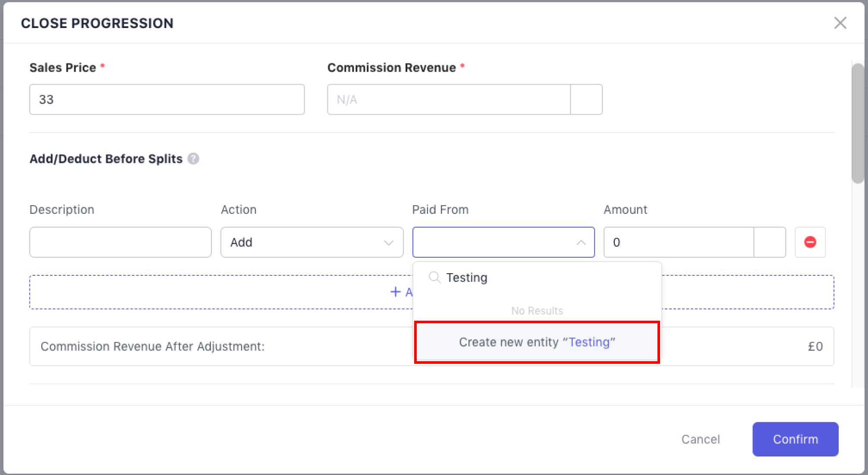868x475 pixels.
Task: Click the help icon beside Add/Deduct Before Splits
Action: click(x=193, y=159)
